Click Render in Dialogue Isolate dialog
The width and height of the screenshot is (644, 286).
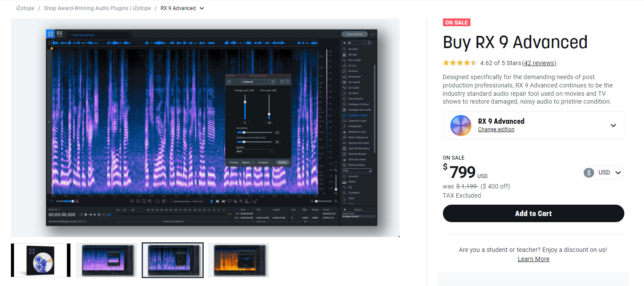(x=283, y=162)
